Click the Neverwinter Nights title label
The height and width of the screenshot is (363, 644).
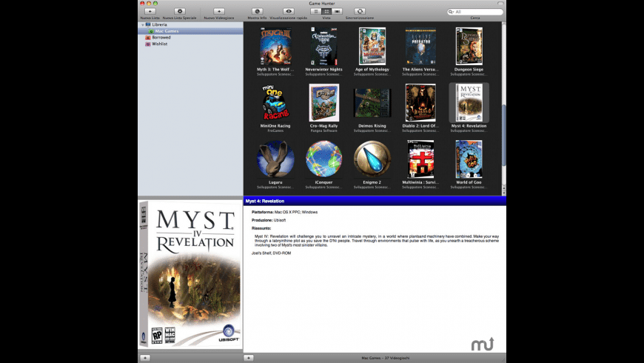pyautogui.click(x=323, y=70)
